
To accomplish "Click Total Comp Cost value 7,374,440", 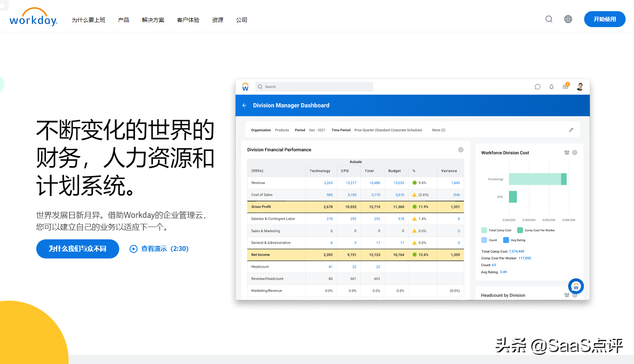I will 517,251.
